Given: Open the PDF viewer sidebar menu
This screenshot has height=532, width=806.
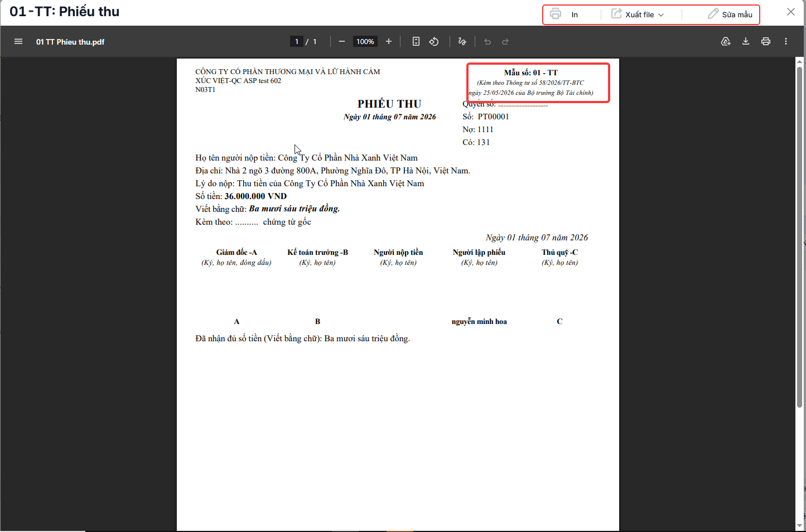Looking at the screenshot, I should [x=18, y=41].
